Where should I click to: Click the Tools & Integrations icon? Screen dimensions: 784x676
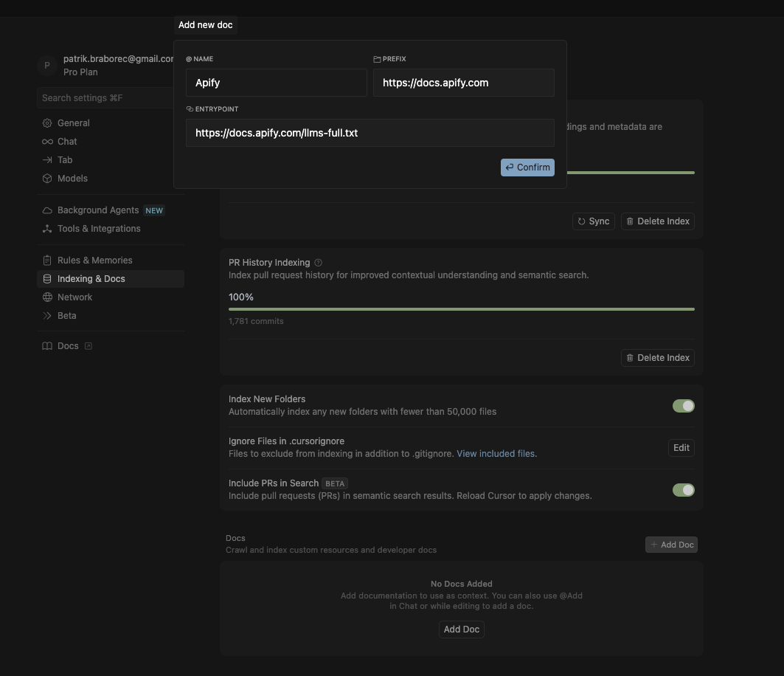point(47,229)
